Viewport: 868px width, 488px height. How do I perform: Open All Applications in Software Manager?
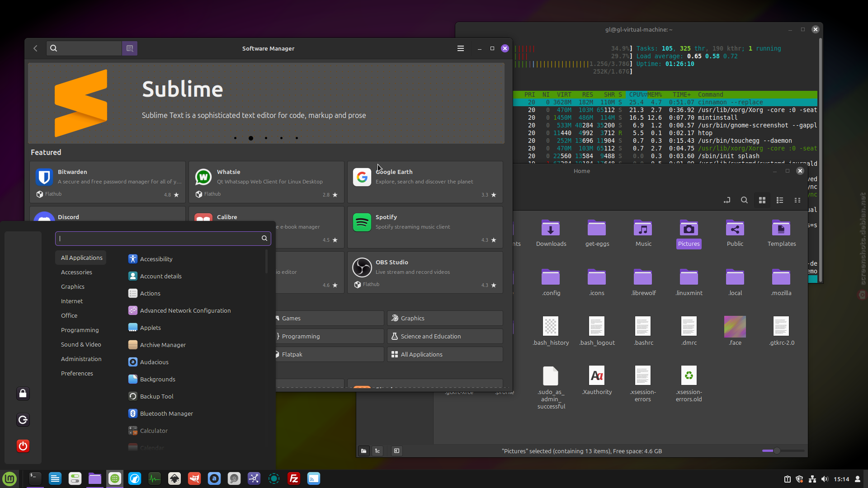click(x=445, y=354)
